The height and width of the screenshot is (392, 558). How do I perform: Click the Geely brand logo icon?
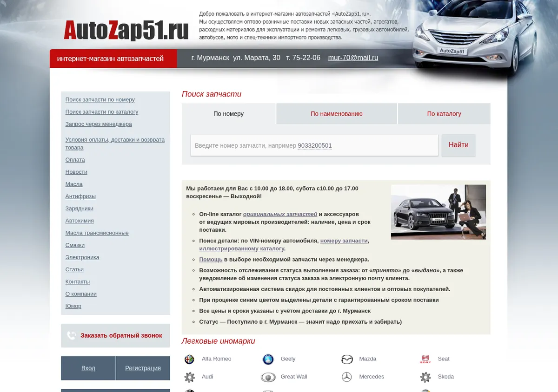(268, 359)
